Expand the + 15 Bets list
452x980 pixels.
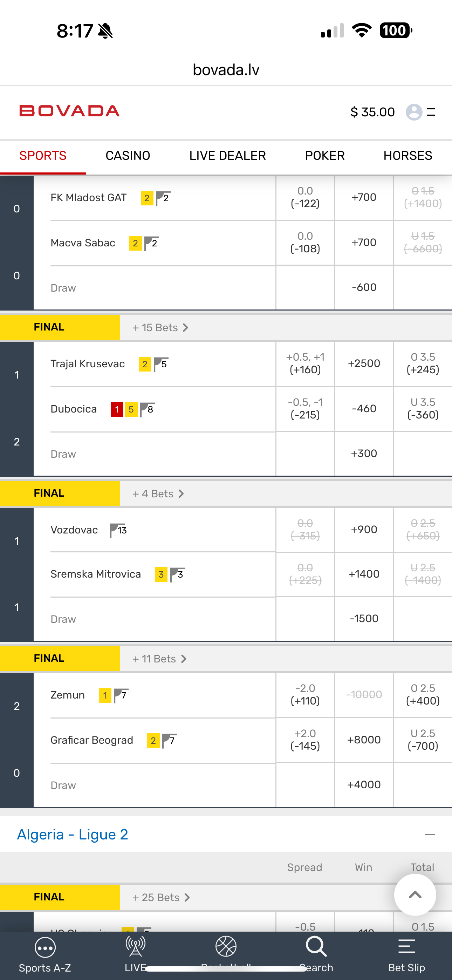pos(160,328)
